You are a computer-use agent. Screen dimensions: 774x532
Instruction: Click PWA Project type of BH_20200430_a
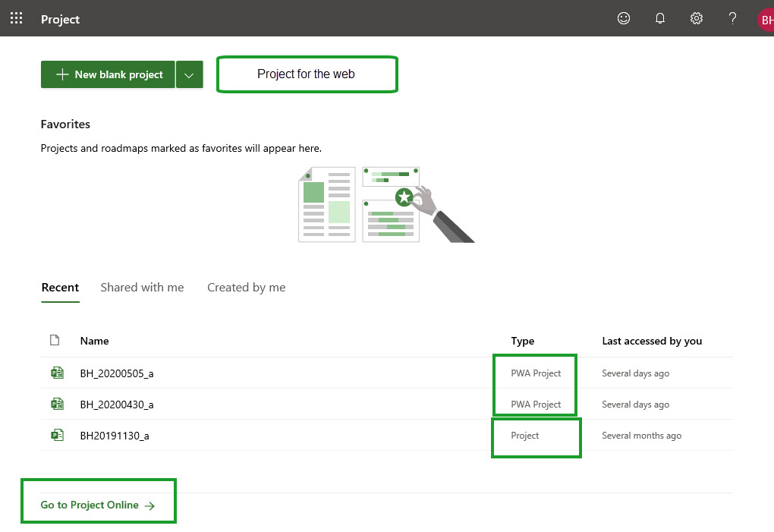tap(536, 405)
